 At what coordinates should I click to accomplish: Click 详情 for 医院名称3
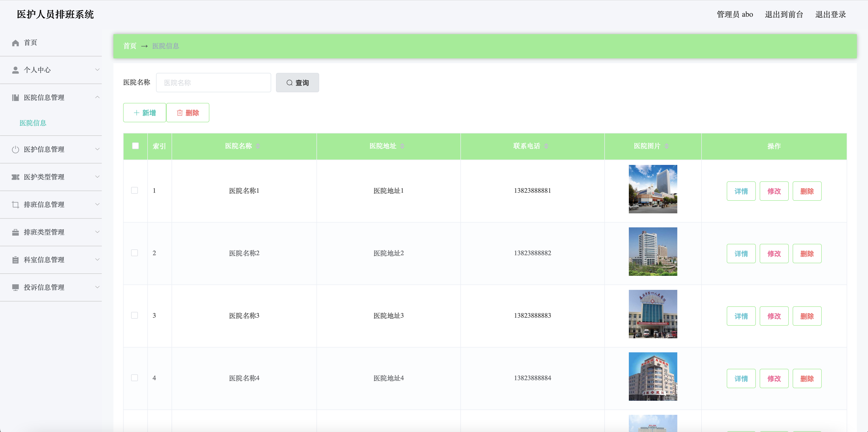(741, 316)
